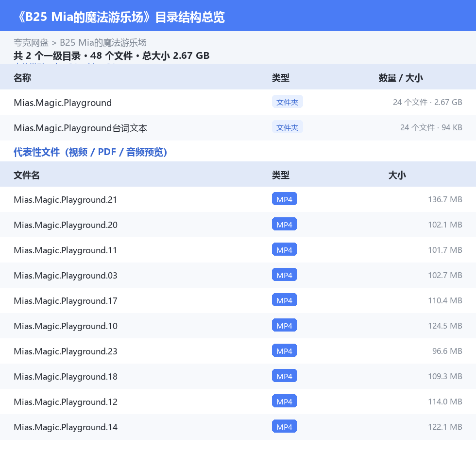Click the 124.5 MB size value
The height and width of the screenshot is (455, 476).
point(445,325)
